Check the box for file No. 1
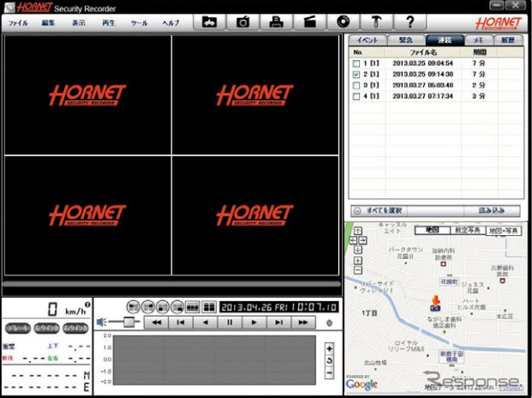This screenshot has height=398, width=532. pyautogui.click(x=356, y=63)
